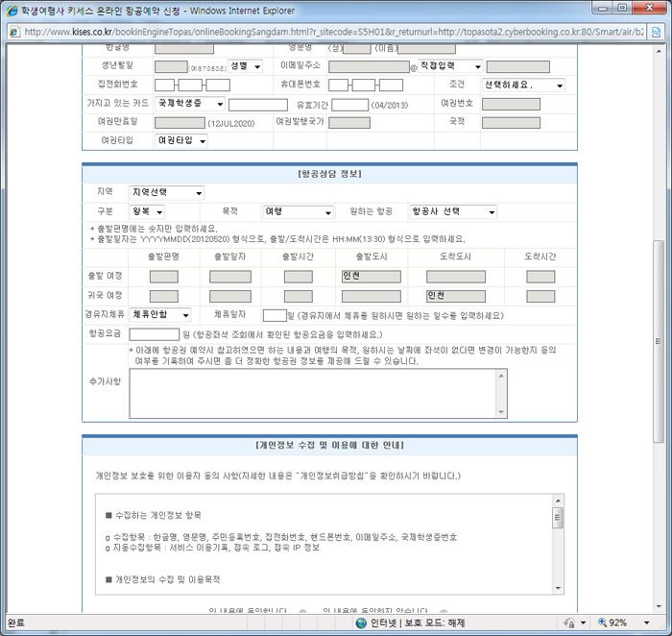Click the 추가사항 notes text area
This screenshot has width=672, height=636.
[319, 393]
